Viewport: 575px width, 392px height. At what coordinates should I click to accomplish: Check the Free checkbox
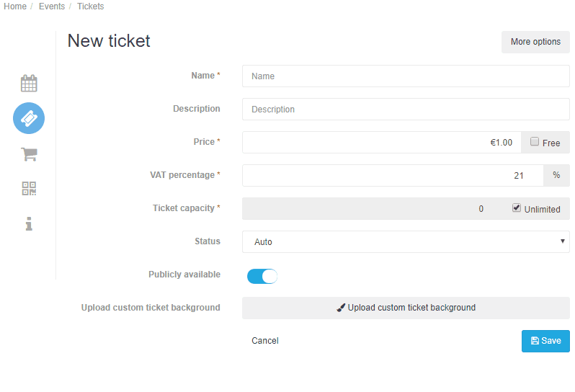tap(535, 141)
